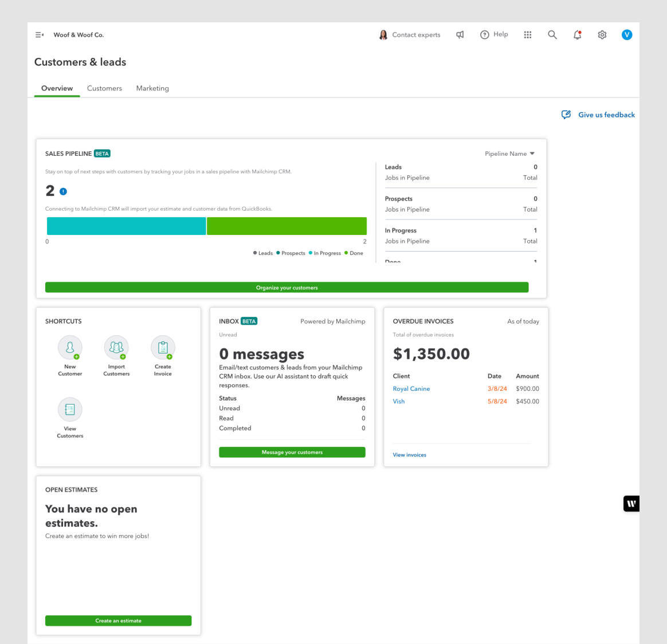This screenshot has width=667, height=644.
Task: Click the Organize your customers button
Action: pos(287,287)
